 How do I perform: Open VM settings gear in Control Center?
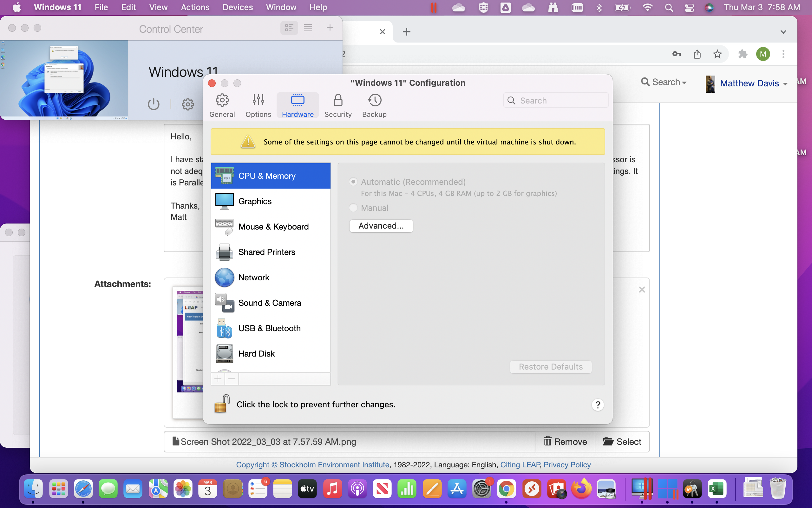187,104
